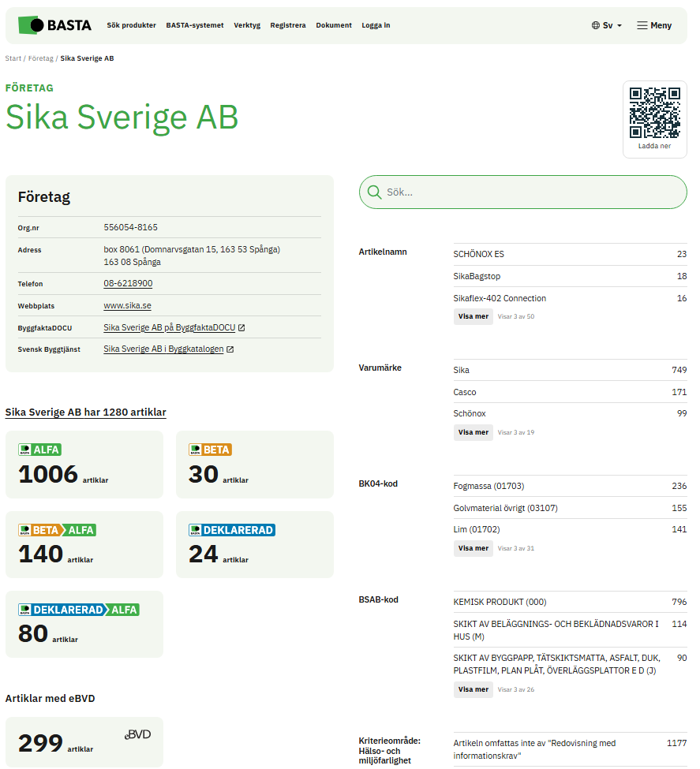
Task: Select the Casco brand filter
Action: [465, 392]
